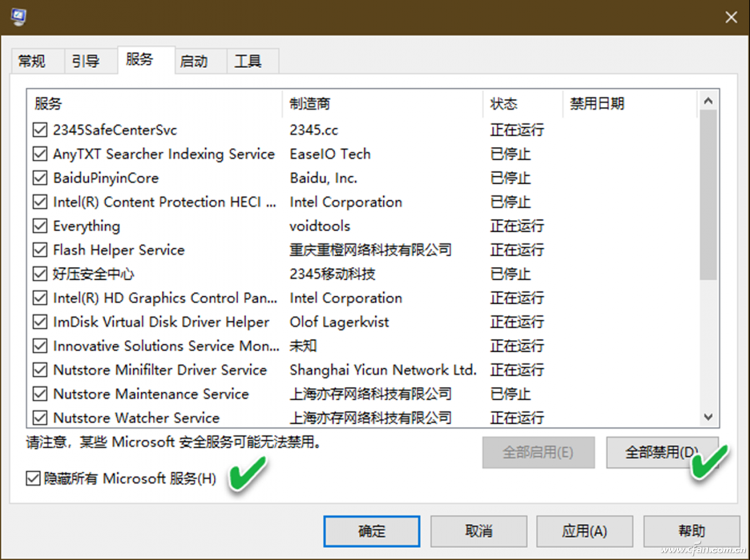Click 上海亦存网络科技有限公司 in the Nutstore Watcher row

point(371,417)
